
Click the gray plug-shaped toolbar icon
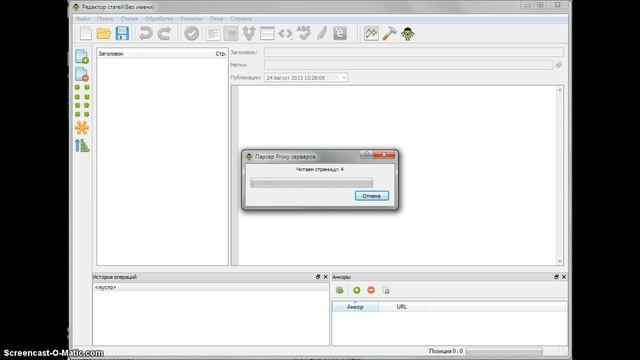pos(249,33)
